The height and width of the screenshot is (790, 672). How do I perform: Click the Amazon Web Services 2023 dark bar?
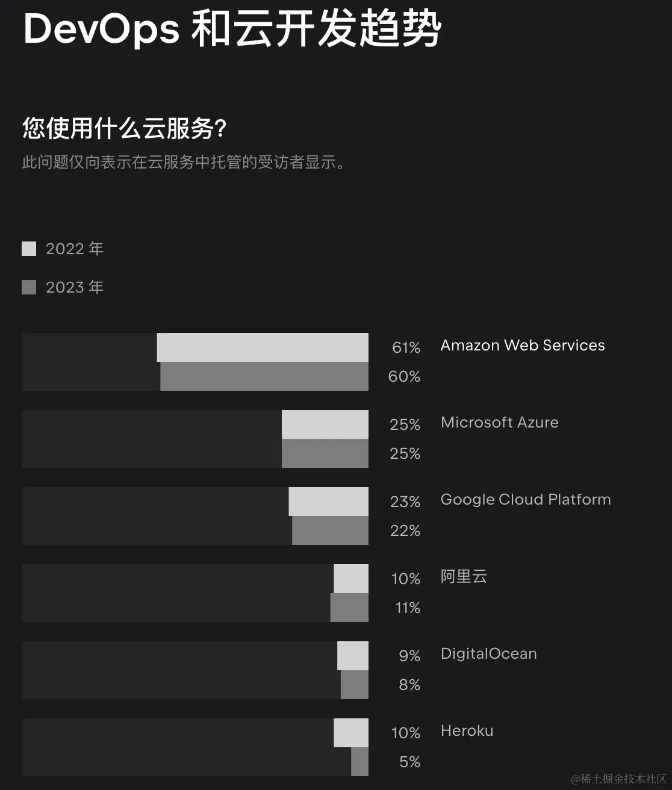coord(264,376)
